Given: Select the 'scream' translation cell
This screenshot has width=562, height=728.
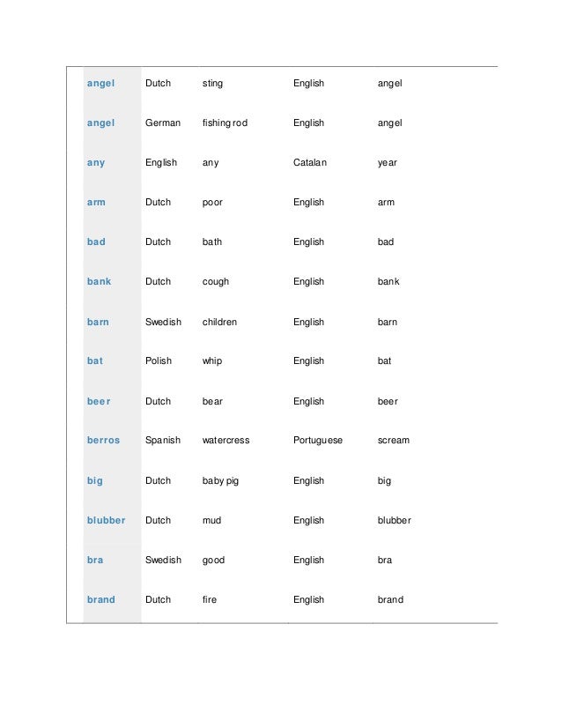Looking at the screenshot, I should click(394, 440).
